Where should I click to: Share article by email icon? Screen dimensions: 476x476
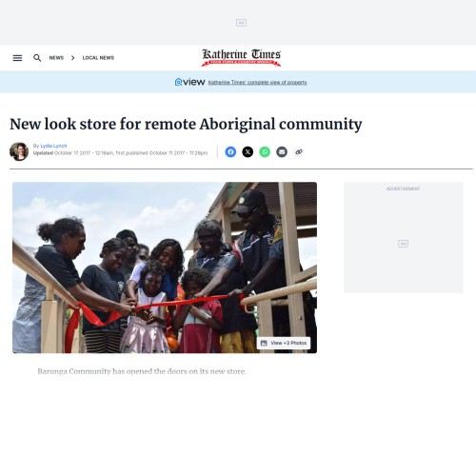click(282, 152)
